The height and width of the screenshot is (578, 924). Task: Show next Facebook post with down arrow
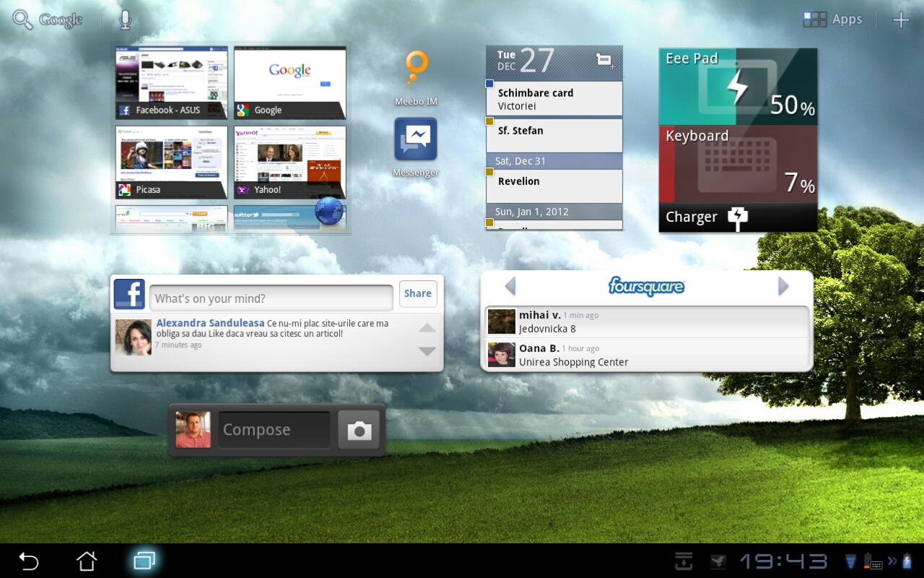427,351
